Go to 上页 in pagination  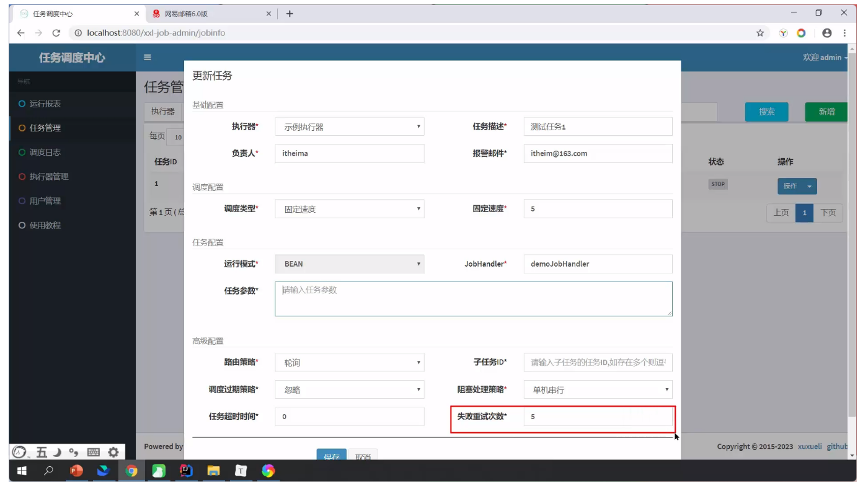[781, 213]
